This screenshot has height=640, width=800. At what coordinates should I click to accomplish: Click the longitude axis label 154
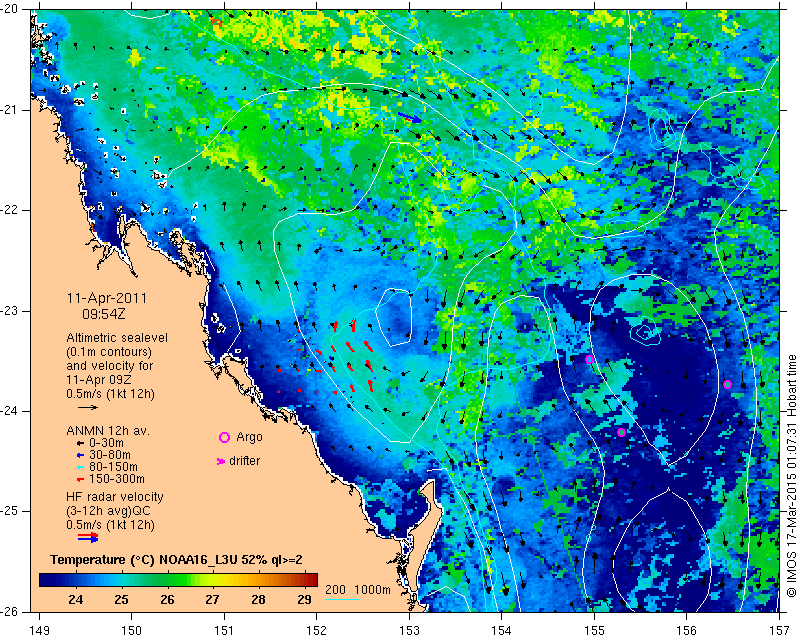502,630
